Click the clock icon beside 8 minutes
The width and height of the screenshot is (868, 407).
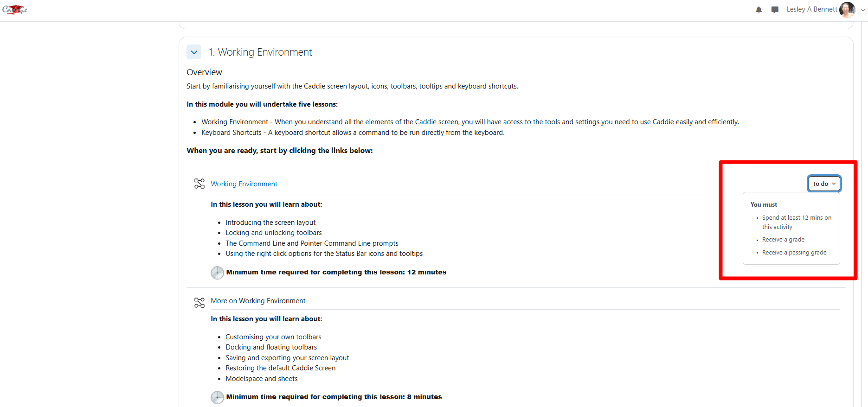click(217, 397)
